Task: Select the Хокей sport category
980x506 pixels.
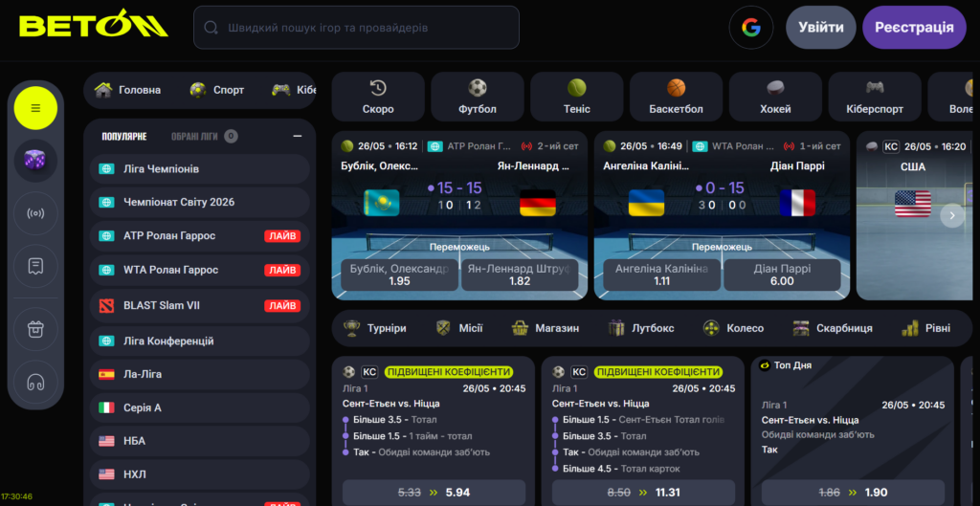Action: (775, 97)
